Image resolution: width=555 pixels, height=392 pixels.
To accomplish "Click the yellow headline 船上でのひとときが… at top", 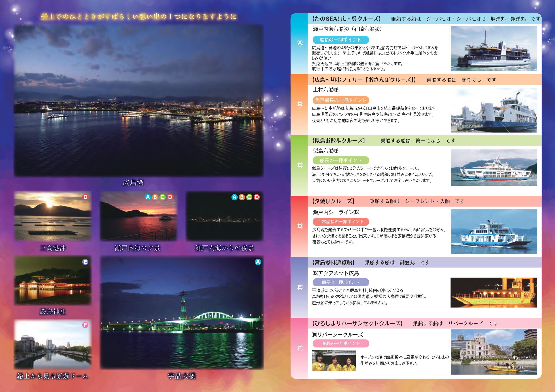I will 139,16.
